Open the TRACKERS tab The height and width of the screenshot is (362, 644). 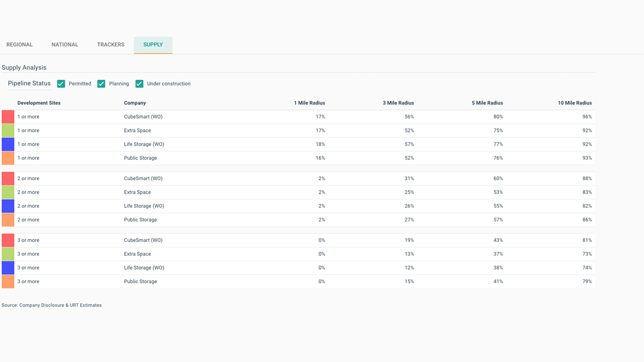click(x=111, y=45)
